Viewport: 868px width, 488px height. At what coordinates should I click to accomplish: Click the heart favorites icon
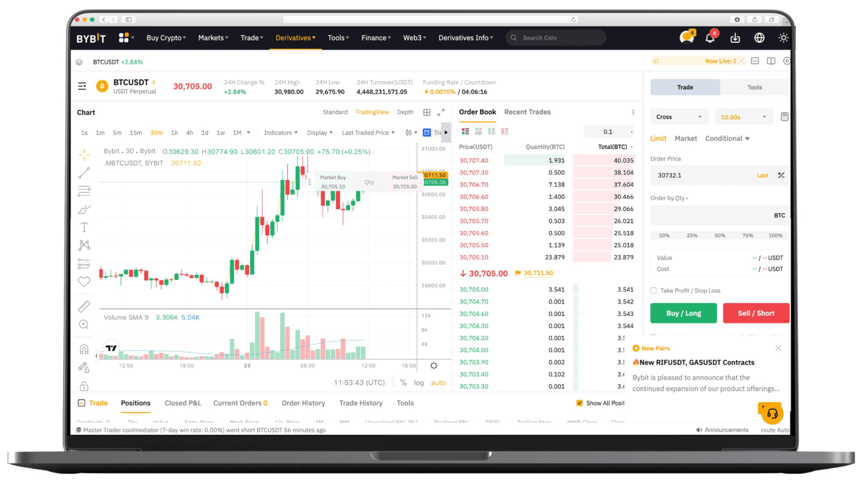point(84,281)
